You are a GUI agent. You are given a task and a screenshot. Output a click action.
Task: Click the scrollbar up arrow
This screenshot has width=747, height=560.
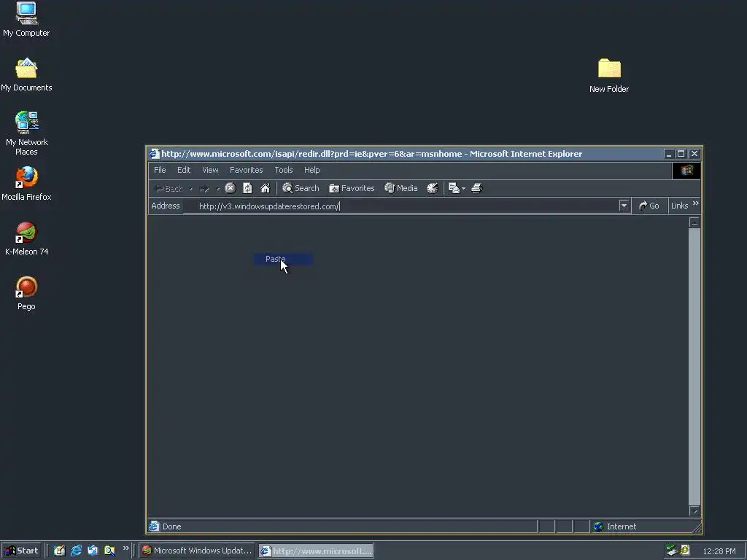click(694, 222)
